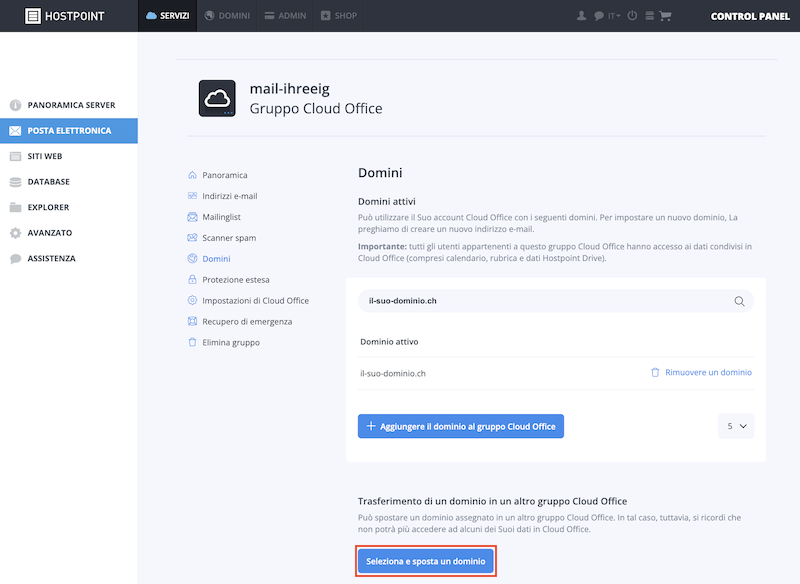The width and height of the screenshot is (800, 584).
Task: Select the il-suo-dominio.ch table row
Action: [556, 373]
